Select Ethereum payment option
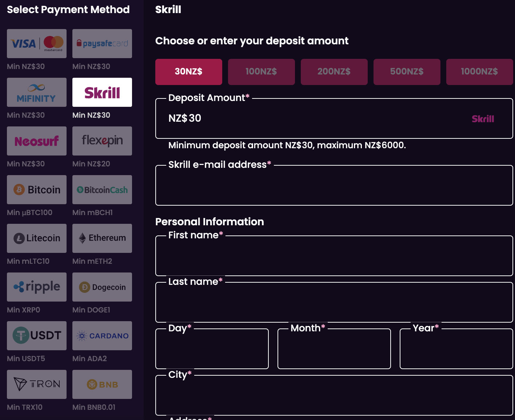Screen dimensions: 515x420 102,238
